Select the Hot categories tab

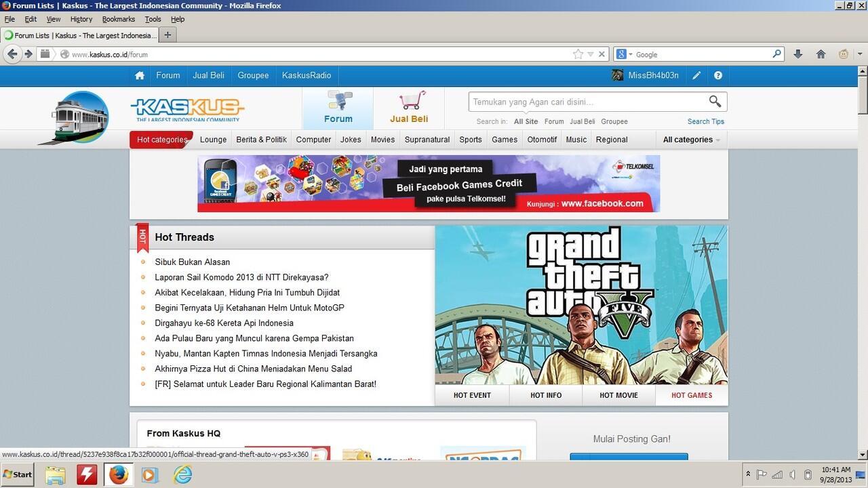coord(162,140)
